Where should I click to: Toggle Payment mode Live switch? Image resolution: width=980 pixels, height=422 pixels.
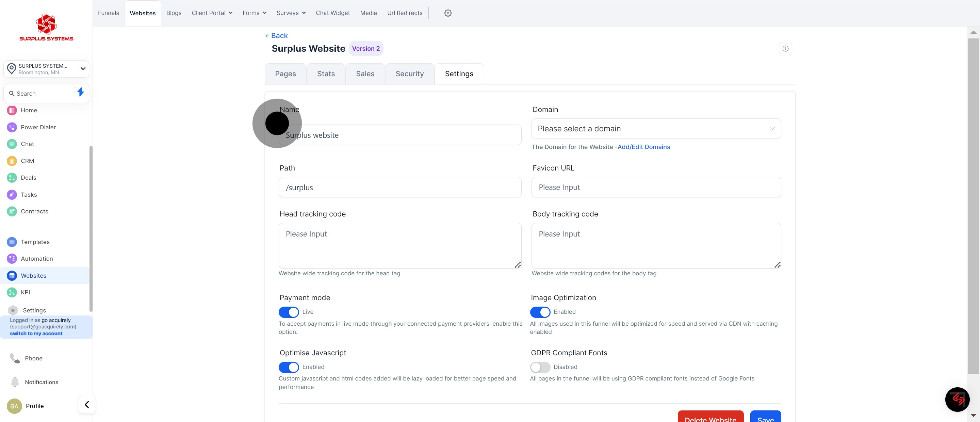(x=289, y=312)
